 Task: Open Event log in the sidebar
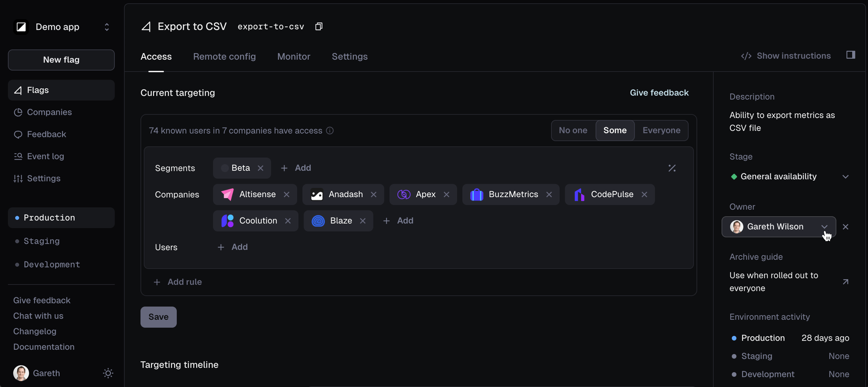coord(61,156)
